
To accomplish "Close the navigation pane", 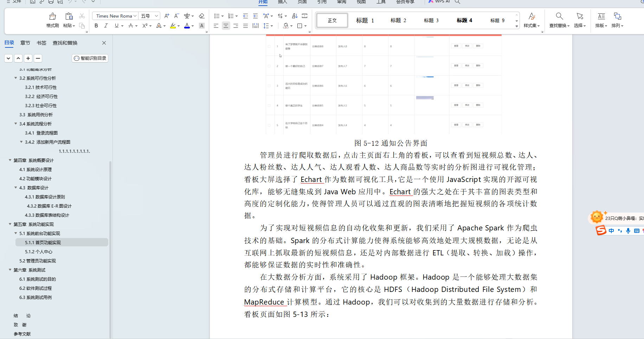I will click(104, 43).
